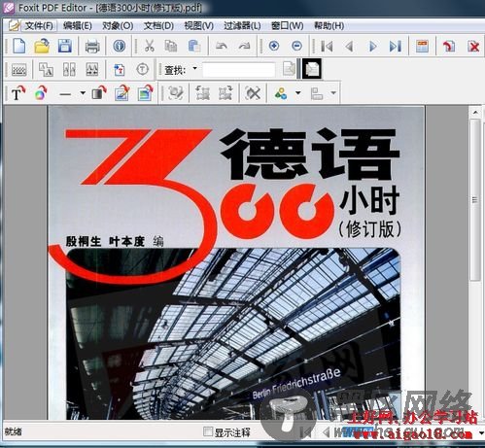The image size is (485, 448).
Task: Click the dark highlighted search results icon
Action: pos(312,69)
